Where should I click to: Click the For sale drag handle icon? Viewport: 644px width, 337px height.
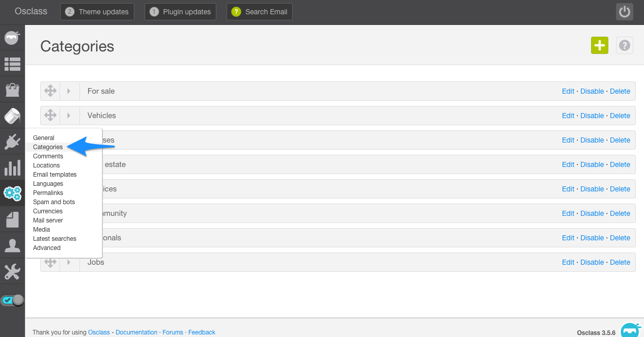50,91
